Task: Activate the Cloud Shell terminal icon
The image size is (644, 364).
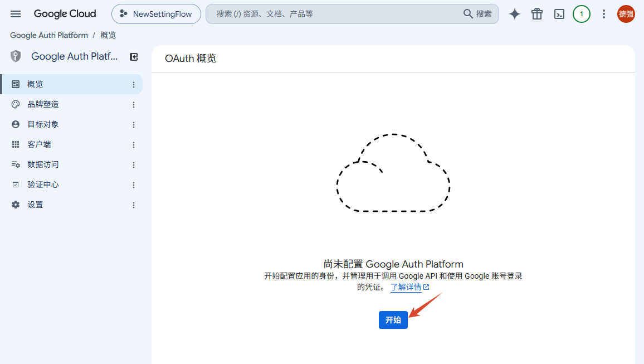Action: click(559, 14)
